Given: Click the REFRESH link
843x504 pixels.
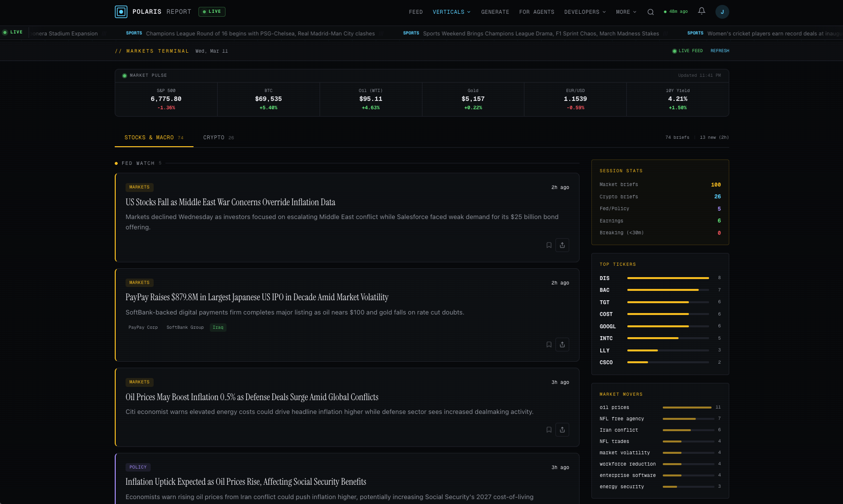Looking at the screenshot, I should coord(719,50).
